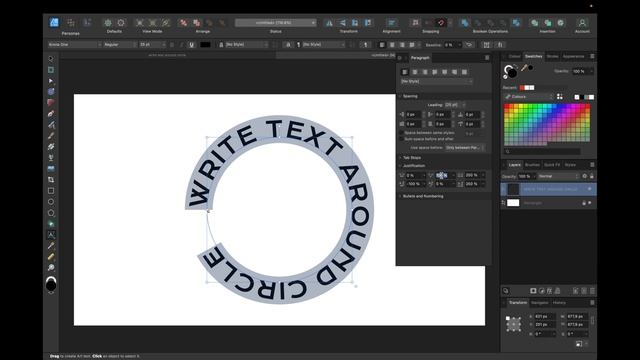The image size is (640, 360).
Task: Select the Pencil tool
Action: tap(51, 125)
